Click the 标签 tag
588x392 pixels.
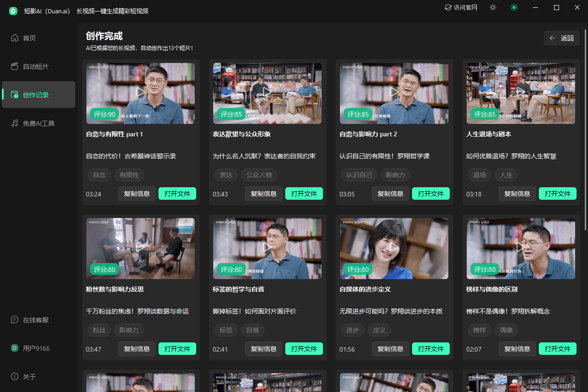coord(226,330)
